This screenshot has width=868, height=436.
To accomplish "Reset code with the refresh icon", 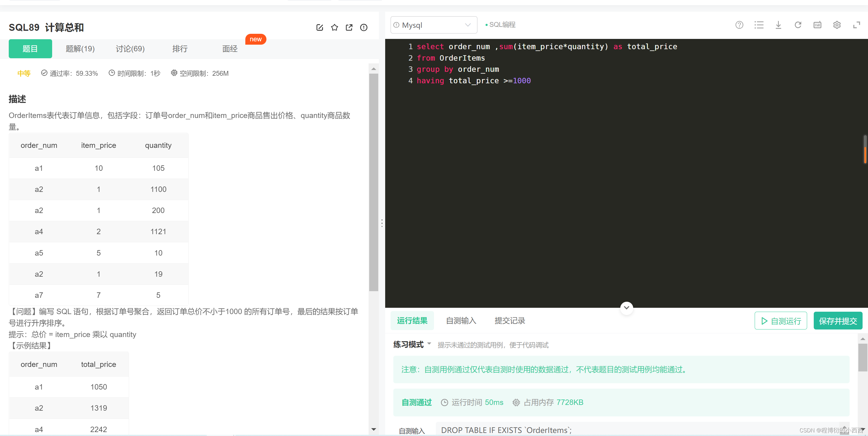I will coord(798,25).
